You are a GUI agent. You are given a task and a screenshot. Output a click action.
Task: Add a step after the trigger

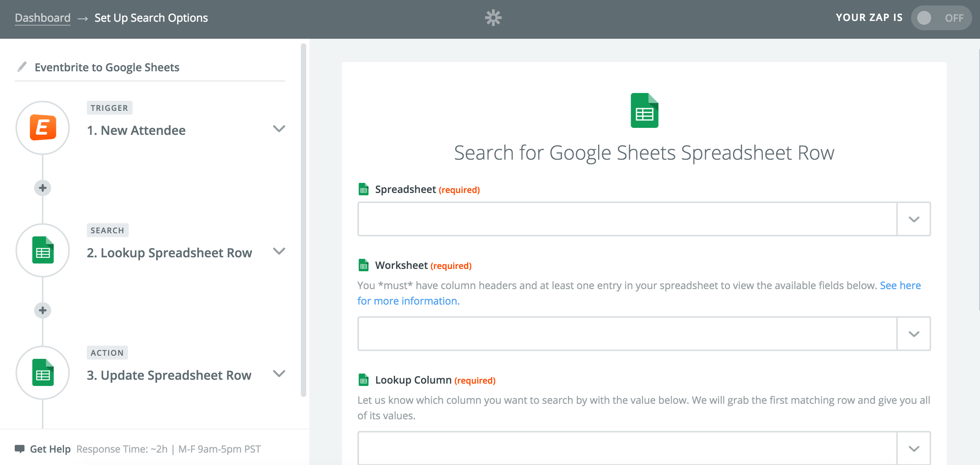pos(43,188)
